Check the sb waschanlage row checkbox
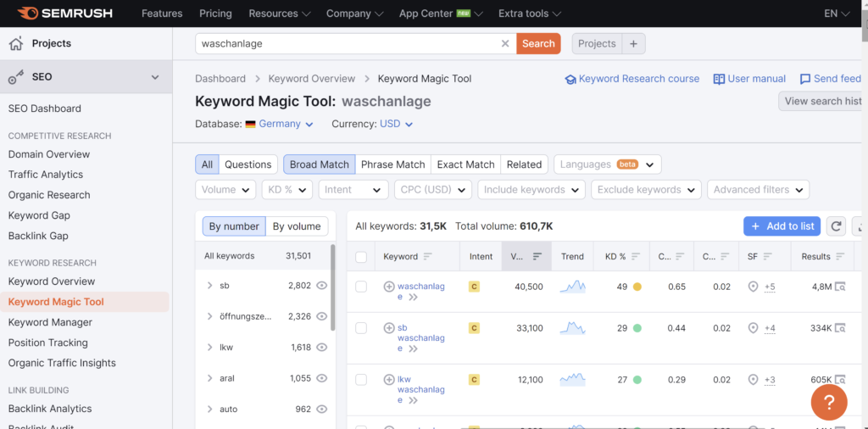Image resolution: width=868 pixels, height=429 pixels. 361,328
